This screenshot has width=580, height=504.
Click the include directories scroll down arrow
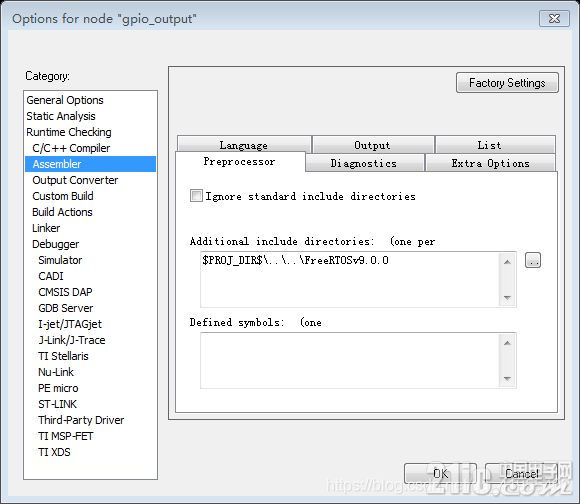pyautogui.click(x=508, y=298)
